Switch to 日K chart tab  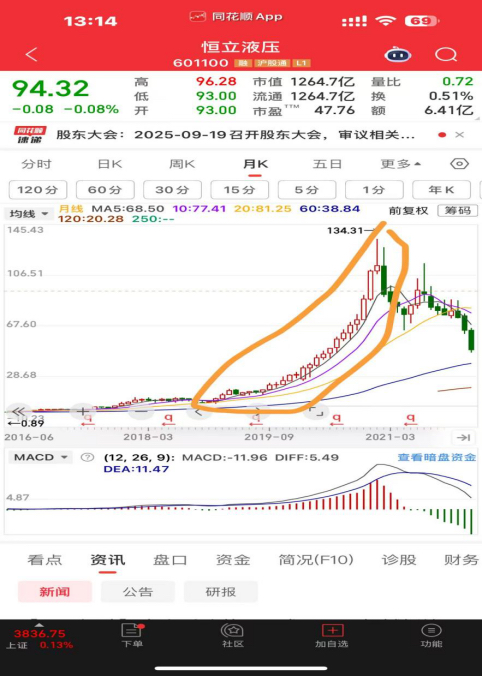110,164
